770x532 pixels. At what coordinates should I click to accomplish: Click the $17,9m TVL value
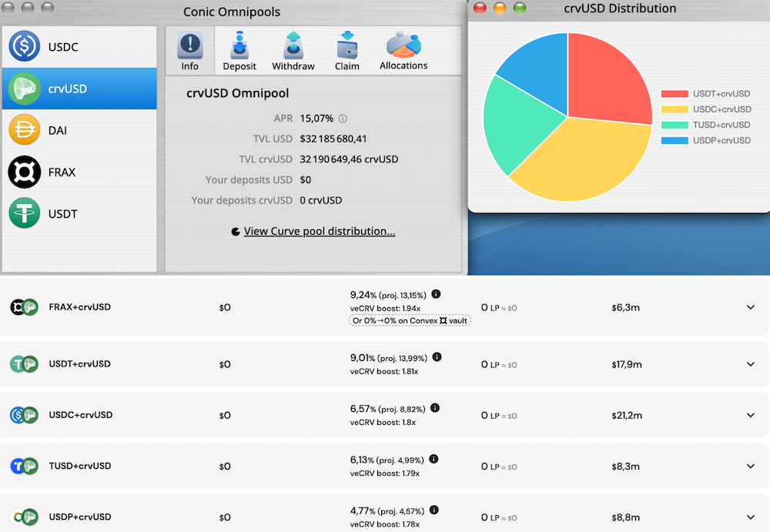tap(627, 364)
